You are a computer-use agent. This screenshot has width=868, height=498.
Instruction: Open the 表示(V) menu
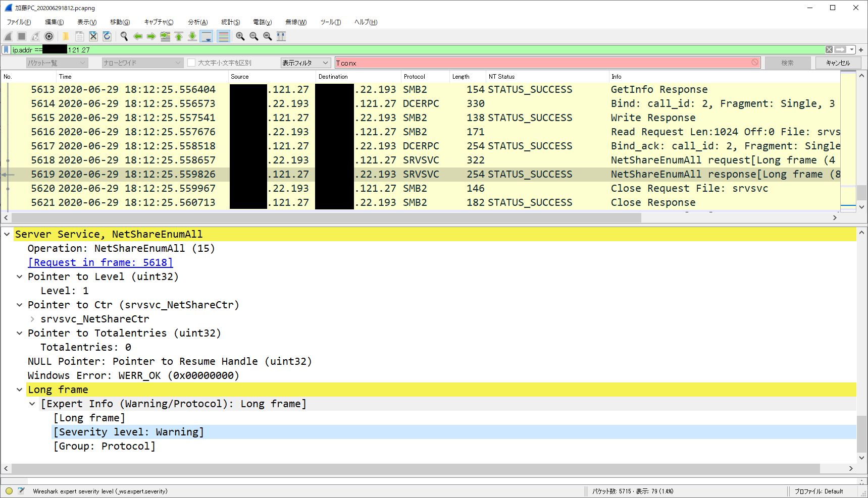[87, 22]
